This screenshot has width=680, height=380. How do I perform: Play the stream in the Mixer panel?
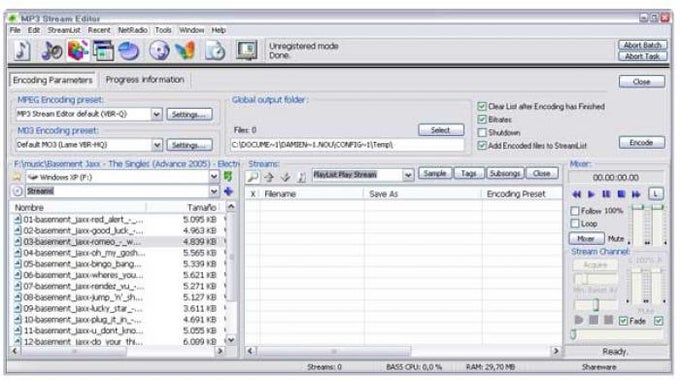pyautogui.click(x=591, y=194)
